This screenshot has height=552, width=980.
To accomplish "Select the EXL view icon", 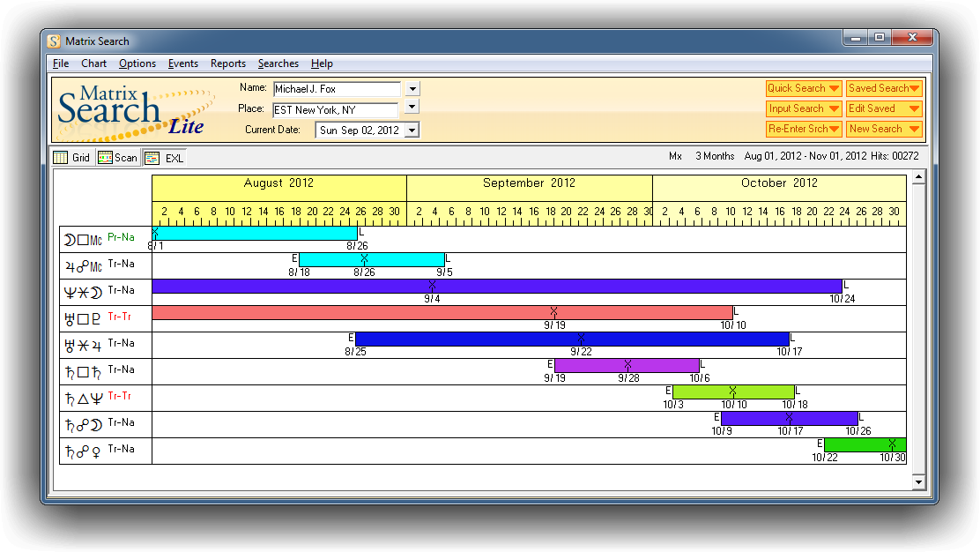I will pos(152,158).
